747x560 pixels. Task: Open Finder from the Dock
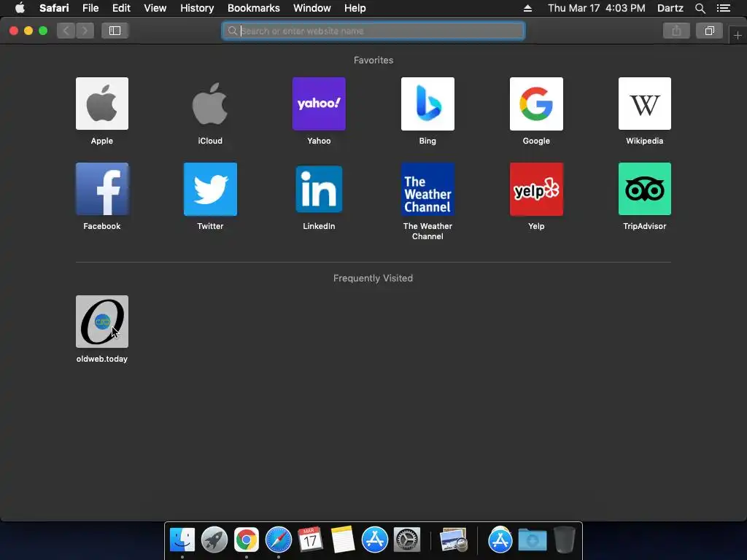[x=182, y=540]
